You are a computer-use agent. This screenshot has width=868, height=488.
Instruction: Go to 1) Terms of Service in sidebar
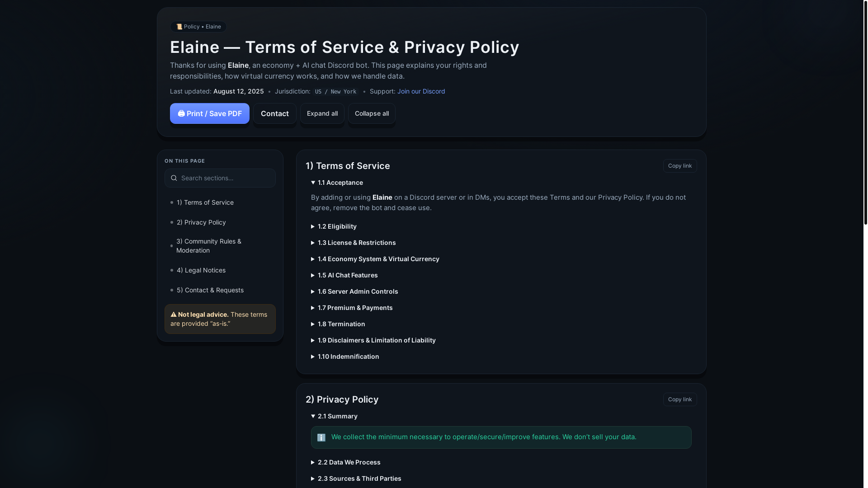pyautogui.click(x=220, y=202)
